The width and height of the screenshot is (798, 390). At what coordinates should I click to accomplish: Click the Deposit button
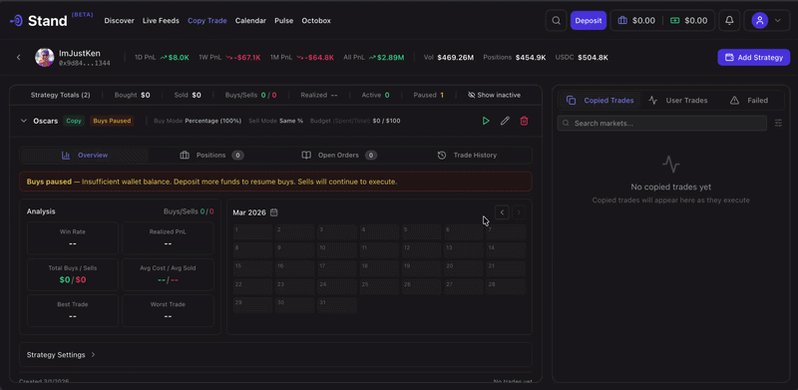pos(588,21)
